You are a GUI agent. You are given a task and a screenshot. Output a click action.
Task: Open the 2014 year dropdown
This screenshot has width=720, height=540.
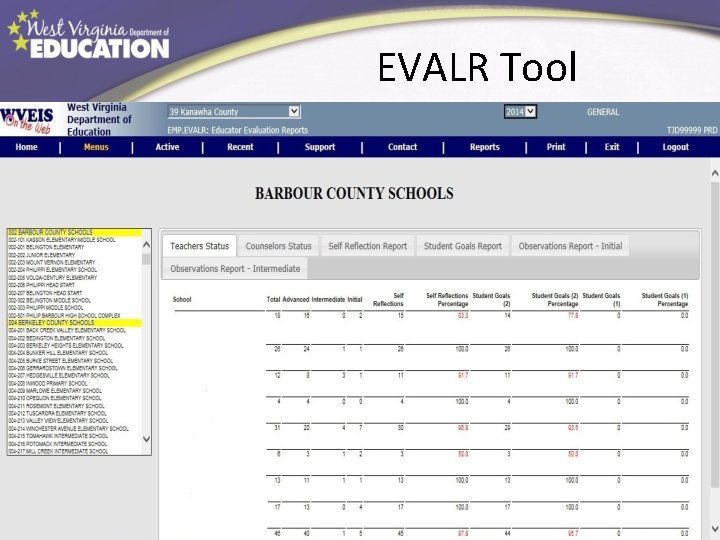pos(520,112)
